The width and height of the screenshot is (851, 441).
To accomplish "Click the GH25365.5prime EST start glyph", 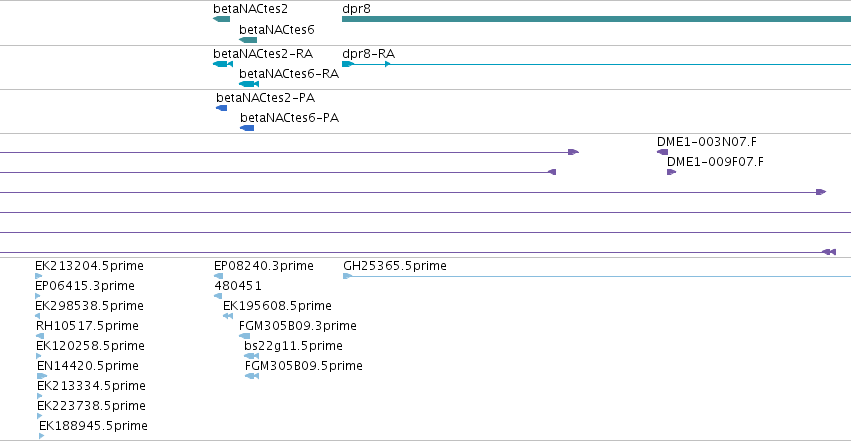I will (348, 276).
